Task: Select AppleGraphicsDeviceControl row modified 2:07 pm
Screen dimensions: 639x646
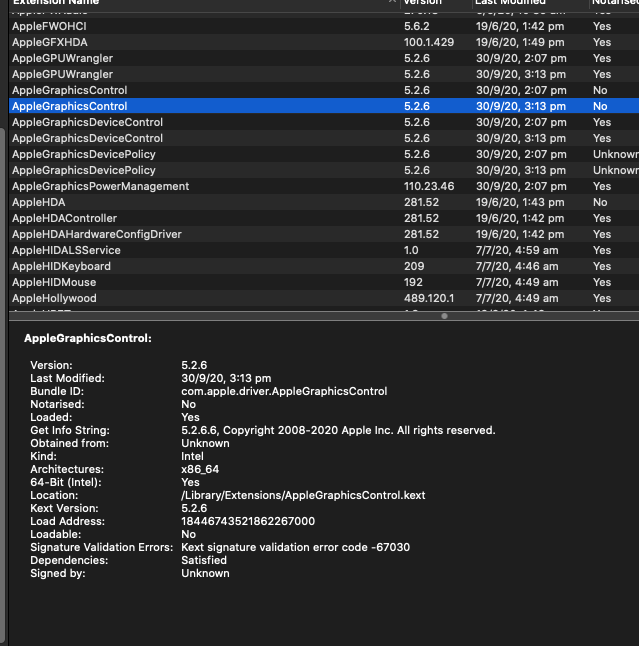Action: 324,122
